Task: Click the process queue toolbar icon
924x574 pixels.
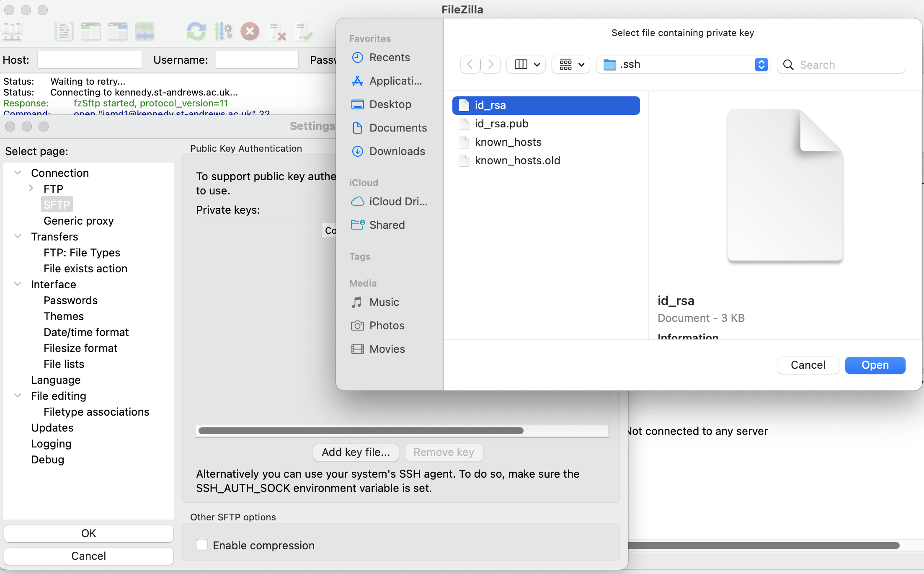Action: pos(223,32)
